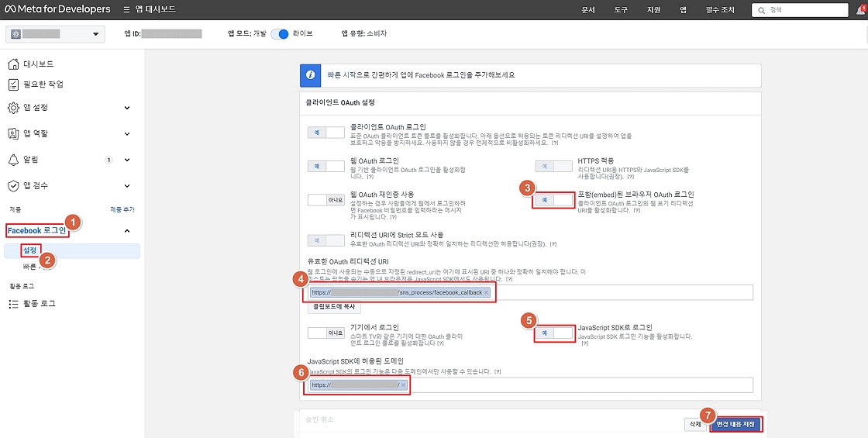
Task: Toggle 클라이언트 OAuth 로그인 switch
Action: (x=326, y=133)
